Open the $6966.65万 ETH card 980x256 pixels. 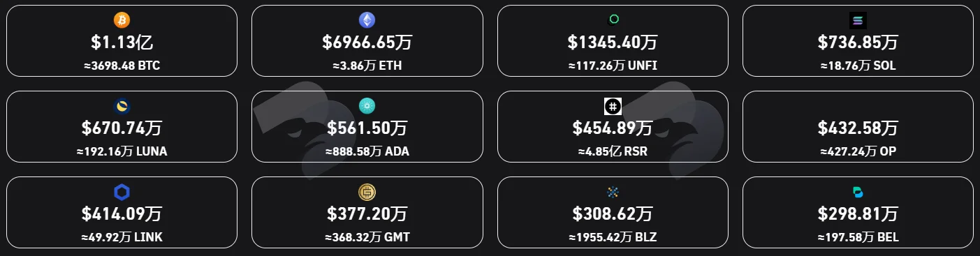tap(367, 40)
